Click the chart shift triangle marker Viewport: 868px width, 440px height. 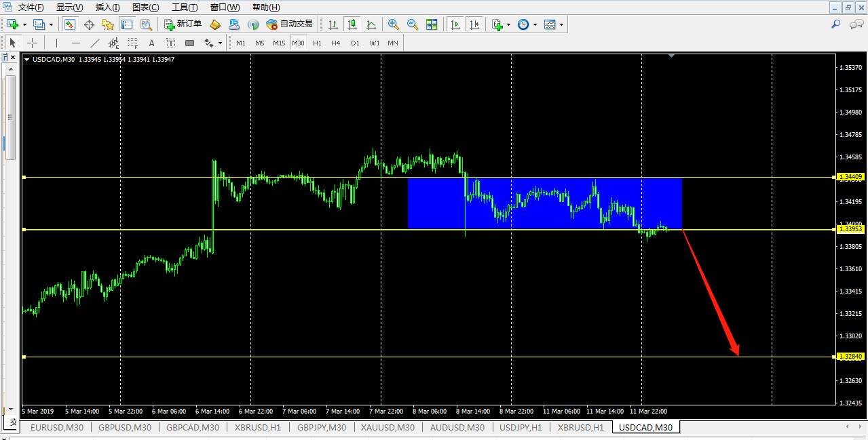point(671,56)
